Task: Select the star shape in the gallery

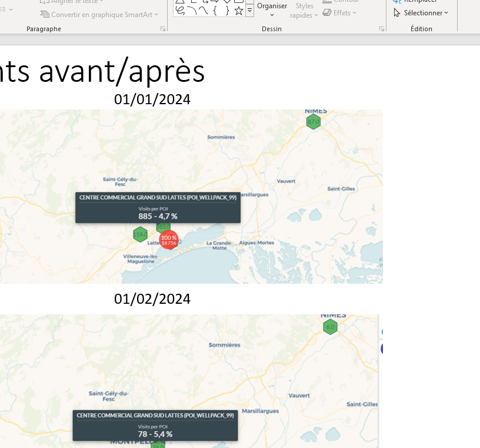Action: click(x=238, y=11)
